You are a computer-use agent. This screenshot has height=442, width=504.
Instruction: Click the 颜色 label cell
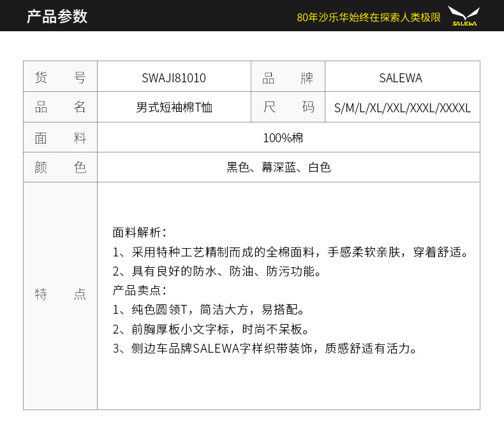(x=60, y=167)
